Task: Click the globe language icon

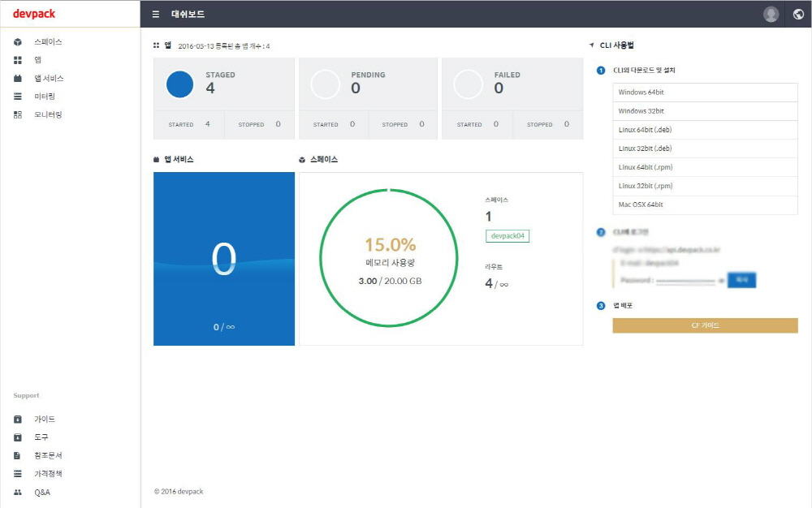Action: point(798,14)
